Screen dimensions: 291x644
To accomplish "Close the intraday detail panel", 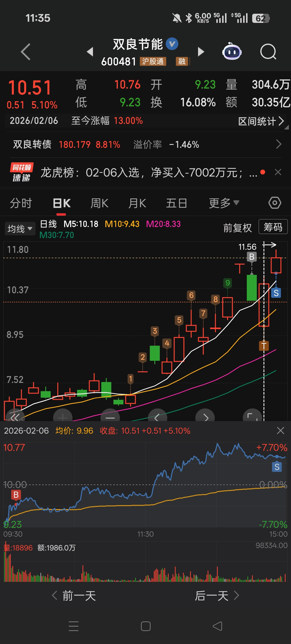I will [x=281, y=430].
